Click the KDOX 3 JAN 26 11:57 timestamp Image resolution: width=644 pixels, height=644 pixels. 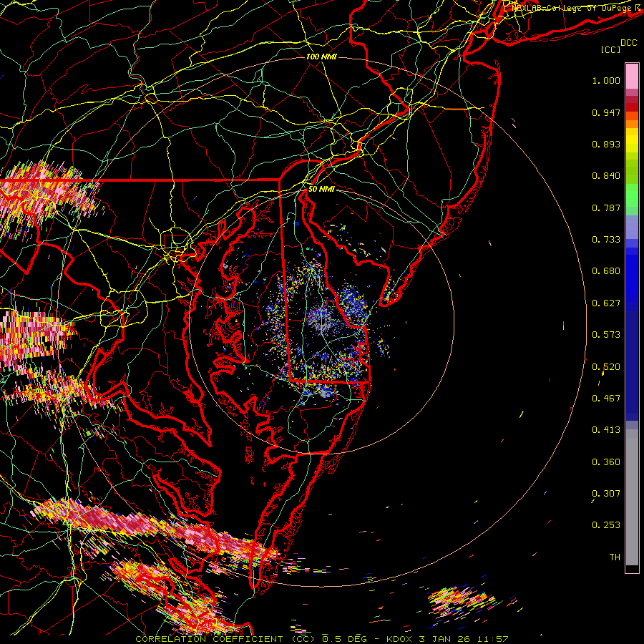coord(448,639)
